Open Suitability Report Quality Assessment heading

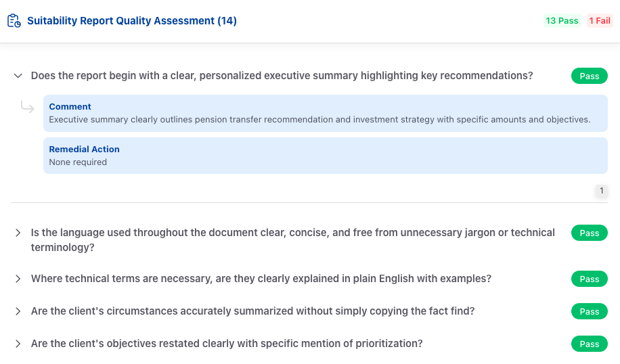[x=132, y=20]
